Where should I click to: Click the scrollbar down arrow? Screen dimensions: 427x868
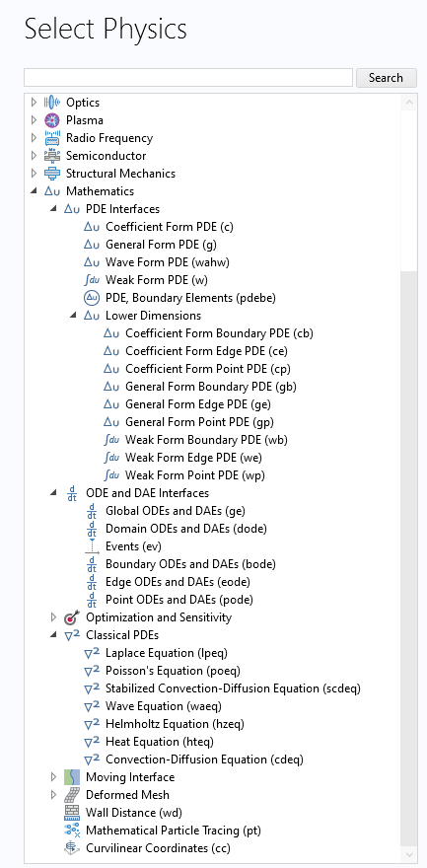[409, 855]
